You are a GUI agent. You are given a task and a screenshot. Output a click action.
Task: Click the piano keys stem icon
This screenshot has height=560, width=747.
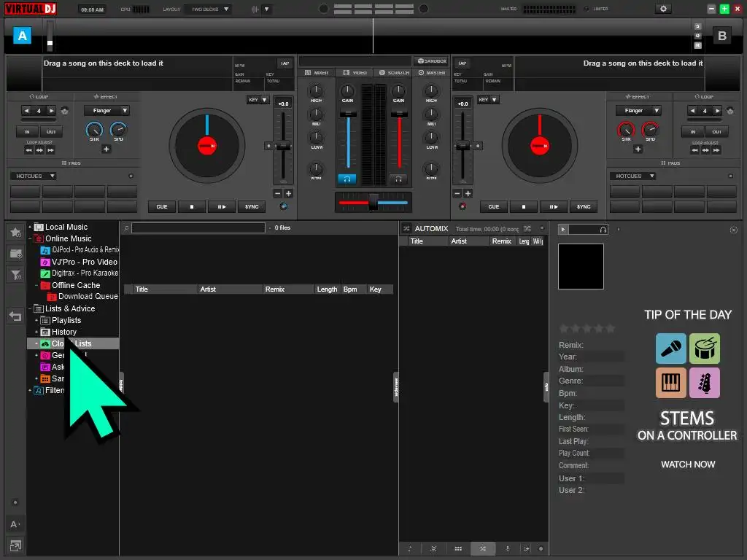[671, 382]
